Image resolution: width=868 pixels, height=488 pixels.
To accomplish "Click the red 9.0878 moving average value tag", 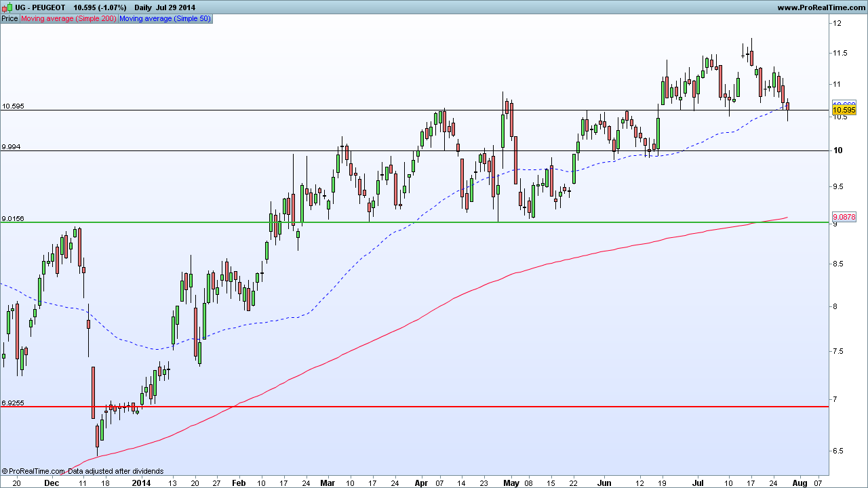I will click(x=844, y=217).
